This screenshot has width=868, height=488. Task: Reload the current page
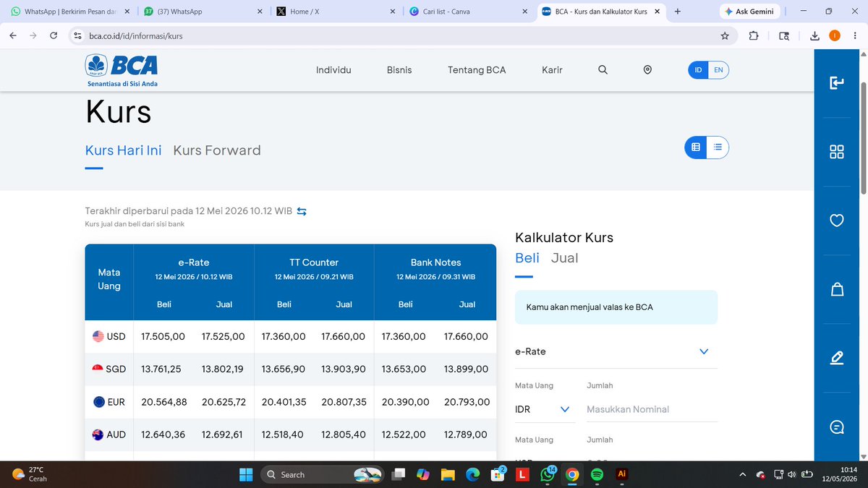54,35
